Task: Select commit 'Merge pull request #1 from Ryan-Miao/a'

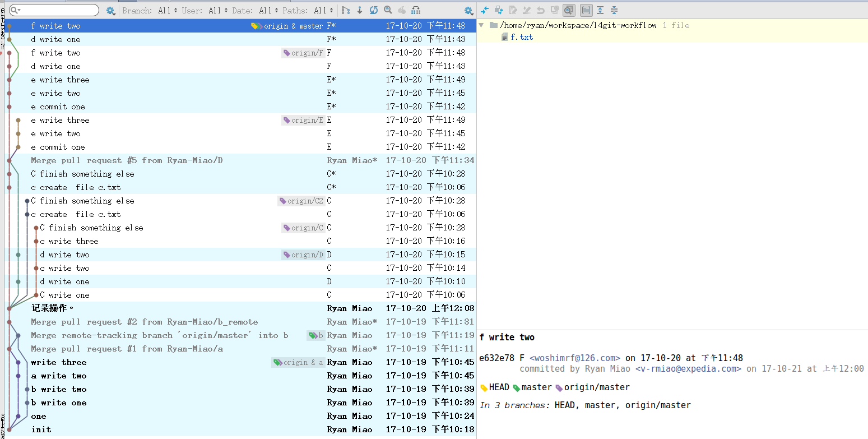Action: (x=240, y=349)
